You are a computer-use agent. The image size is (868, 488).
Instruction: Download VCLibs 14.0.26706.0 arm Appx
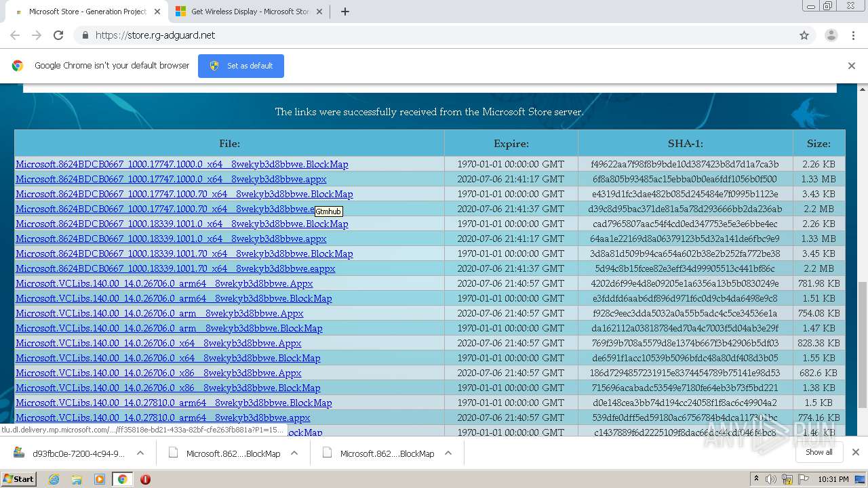click(x=159, y=313)
